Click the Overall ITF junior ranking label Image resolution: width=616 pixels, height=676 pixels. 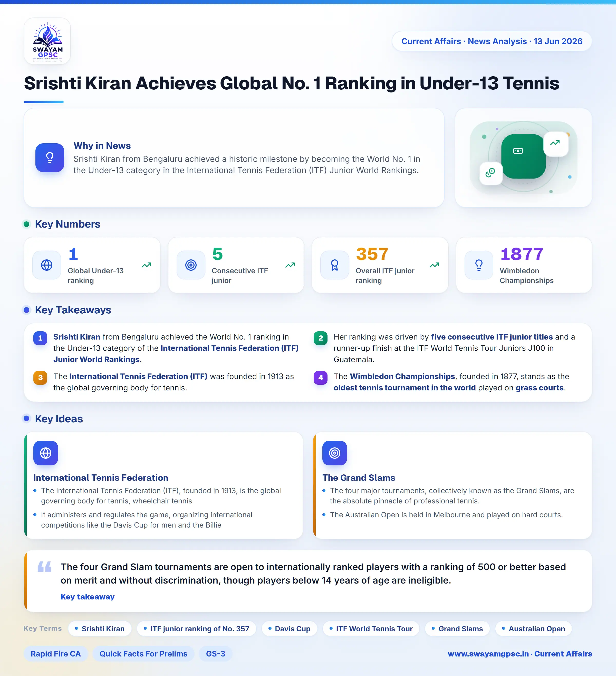click(x=385, y=276)
